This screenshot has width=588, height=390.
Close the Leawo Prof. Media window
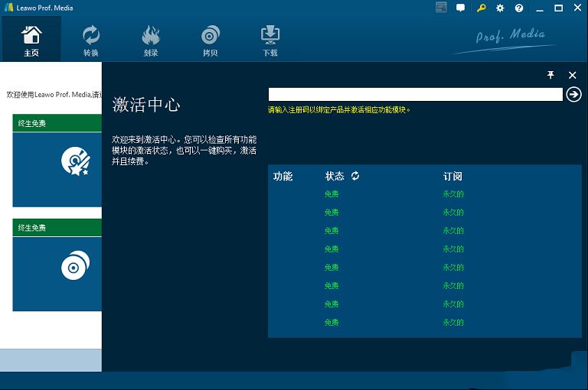(577, 8)
